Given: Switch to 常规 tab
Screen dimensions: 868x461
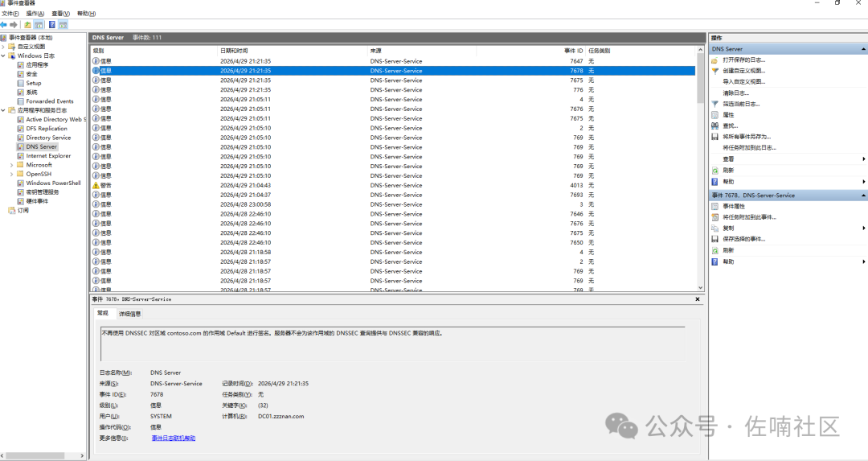Looking at the screenshot, I should pos(104,314).
